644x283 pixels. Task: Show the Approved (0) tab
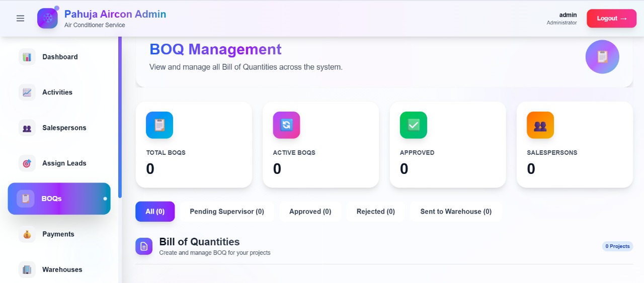[x=310, y=212]
